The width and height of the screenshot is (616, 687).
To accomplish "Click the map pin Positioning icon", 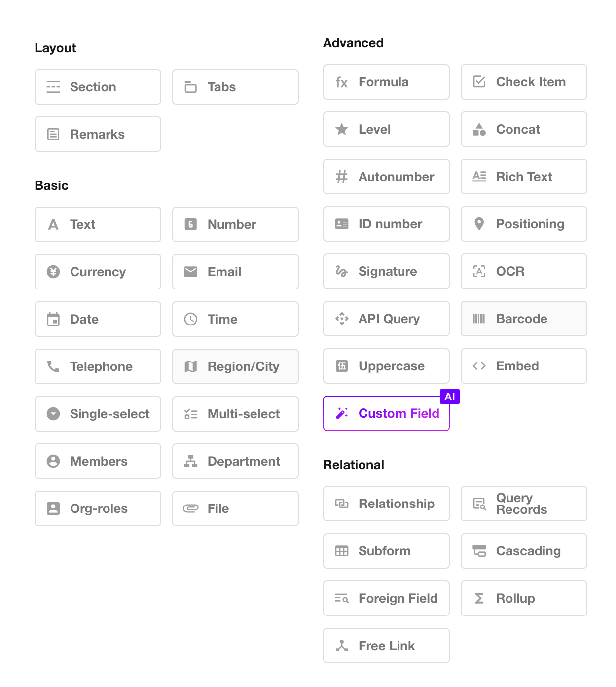I will [x=479, y=224].
